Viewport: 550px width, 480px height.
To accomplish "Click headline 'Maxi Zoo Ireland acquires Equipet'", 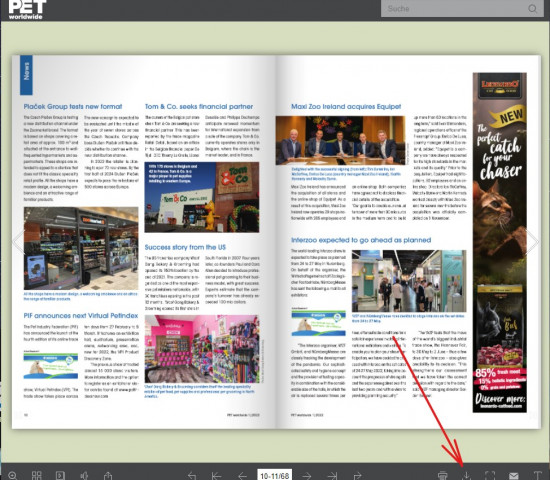I will point(346,106).
